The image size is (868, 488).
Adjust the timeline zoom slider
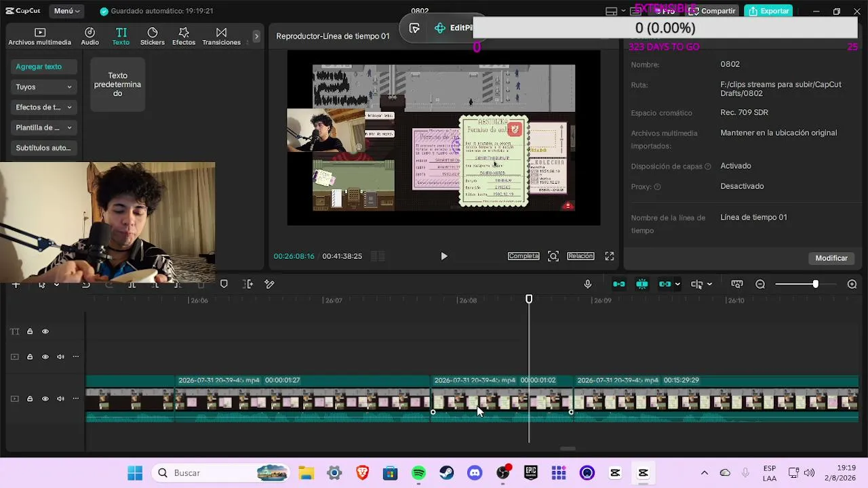815,284
